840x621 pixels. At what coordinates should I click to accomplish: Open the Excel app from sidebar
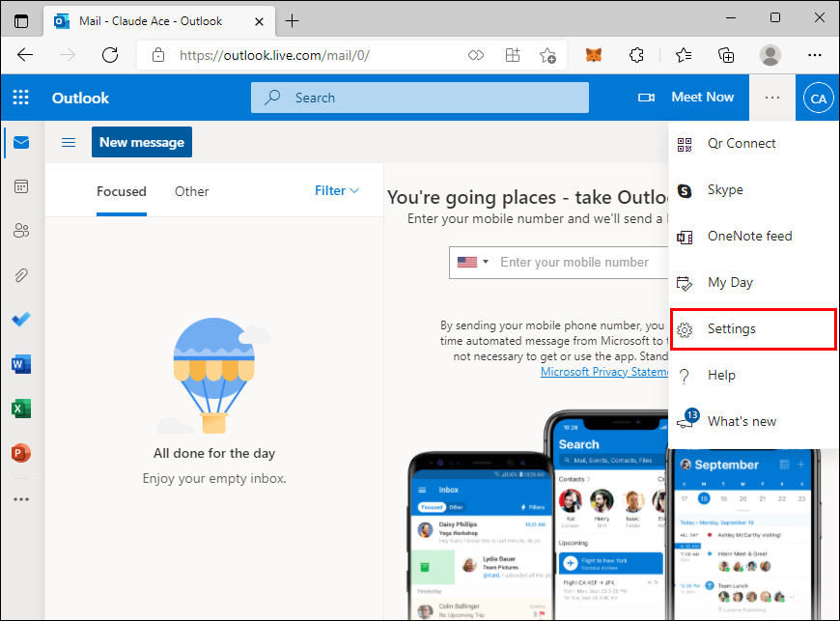[21, 409]
